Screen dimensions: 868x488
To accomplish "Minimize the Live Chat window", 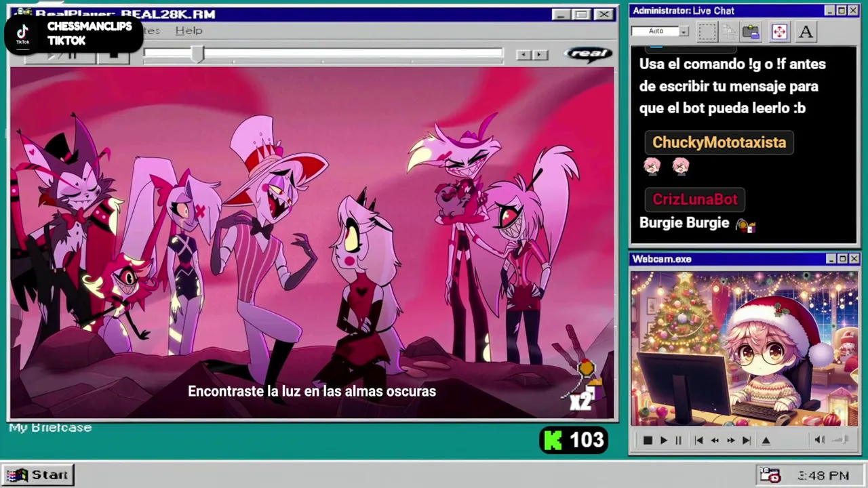I will [830, 10].
